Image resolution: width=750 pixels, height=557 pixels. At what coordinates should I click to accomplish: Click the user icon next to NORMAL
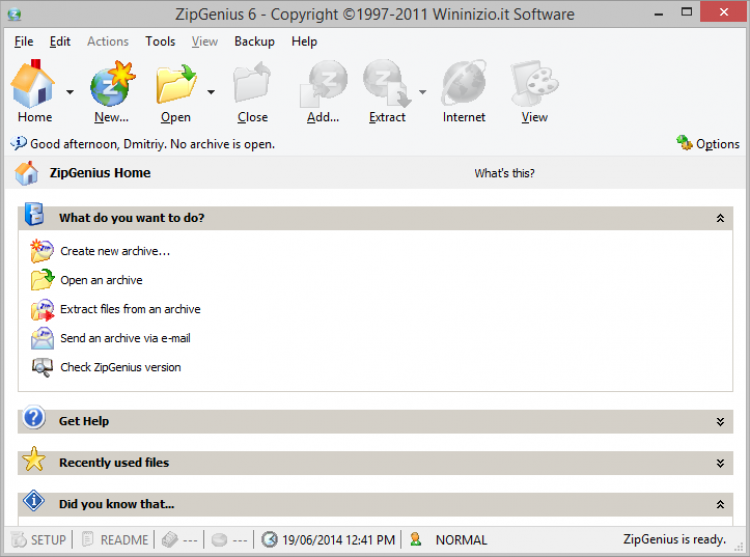coord(416,539)
